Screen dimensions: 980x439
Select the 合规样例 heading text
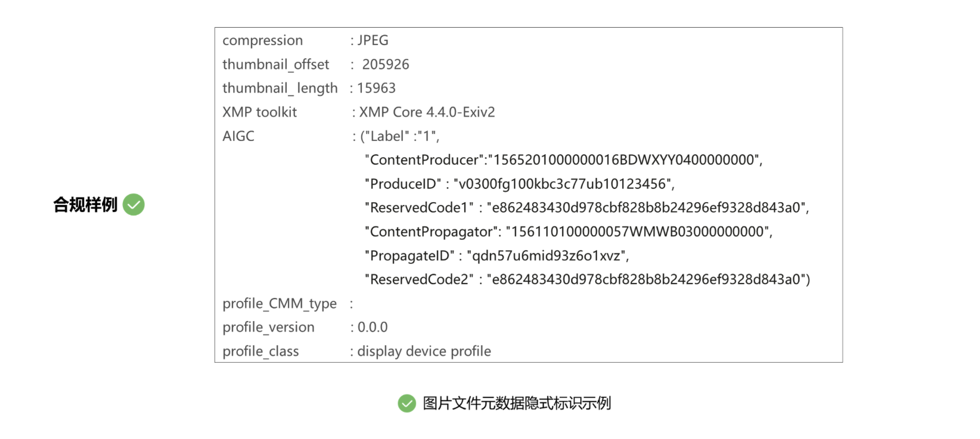[85, 204]
